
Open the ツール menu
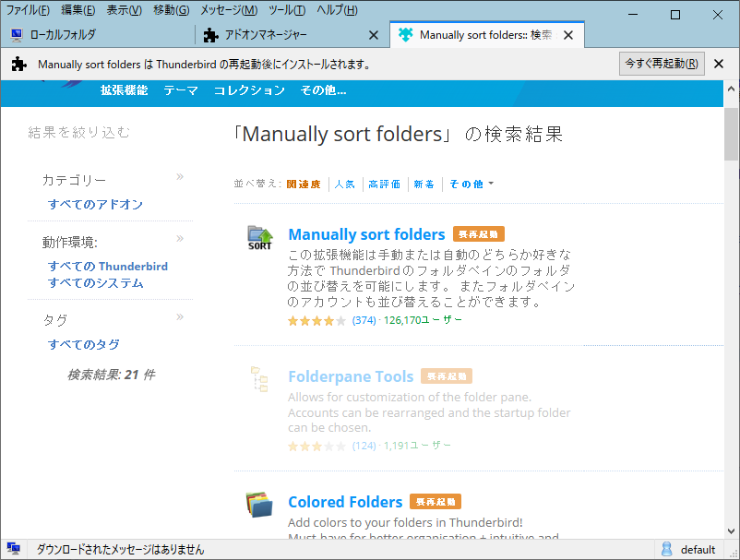coord(287,10)
